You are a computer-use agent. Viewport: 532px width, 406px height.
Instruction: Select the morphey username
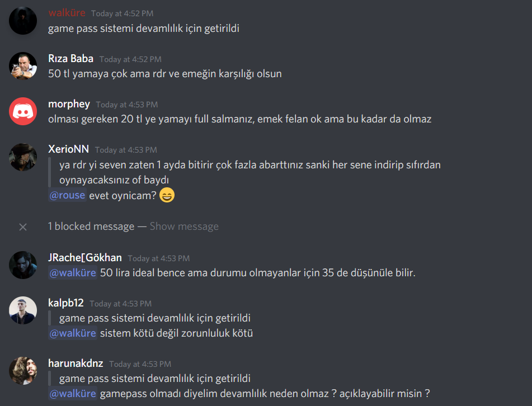69,104
